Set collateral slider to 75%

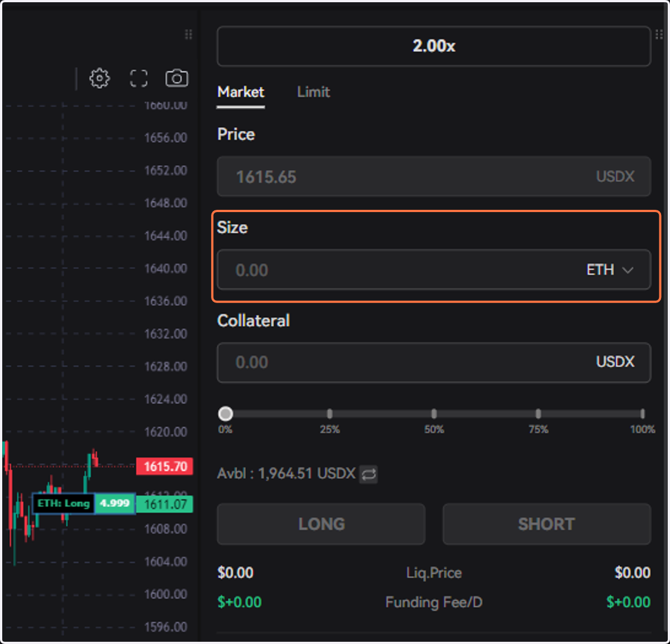click(538, 414)
